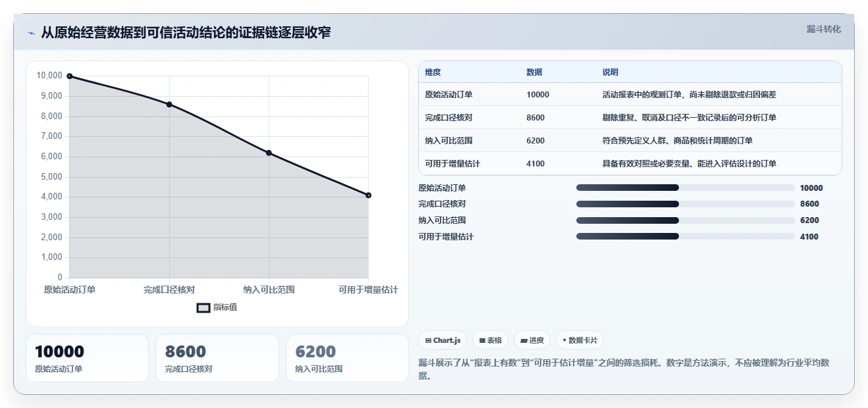The width and height of the screenshot is (868, 408).
Task: Click the footnote starting with 漏斗展示了
Action: 624,369
